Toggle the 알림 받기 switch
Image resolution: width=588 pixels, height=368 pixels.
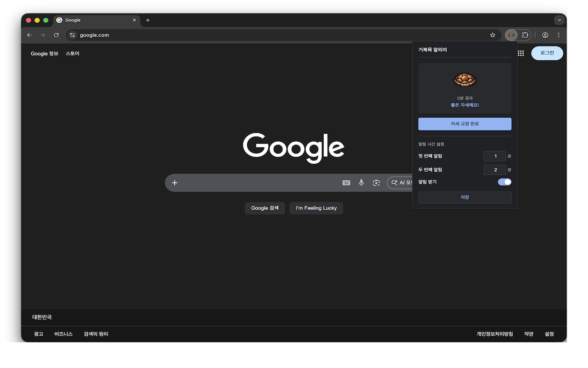pyautogui.click(x=504, y=182)
